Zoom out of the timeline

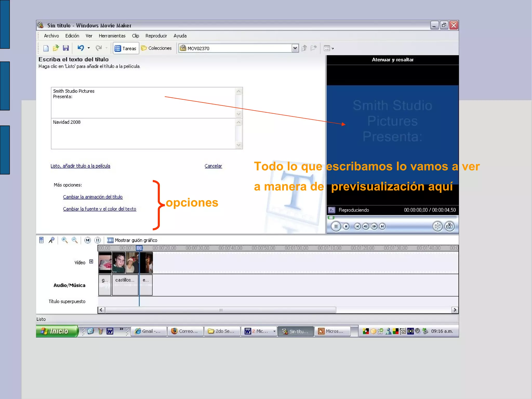click(75, 240)
